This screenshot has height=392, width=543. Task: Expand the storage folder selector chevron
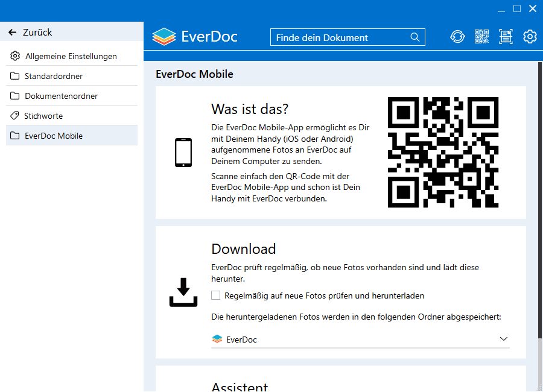click(x=503, y=339)
